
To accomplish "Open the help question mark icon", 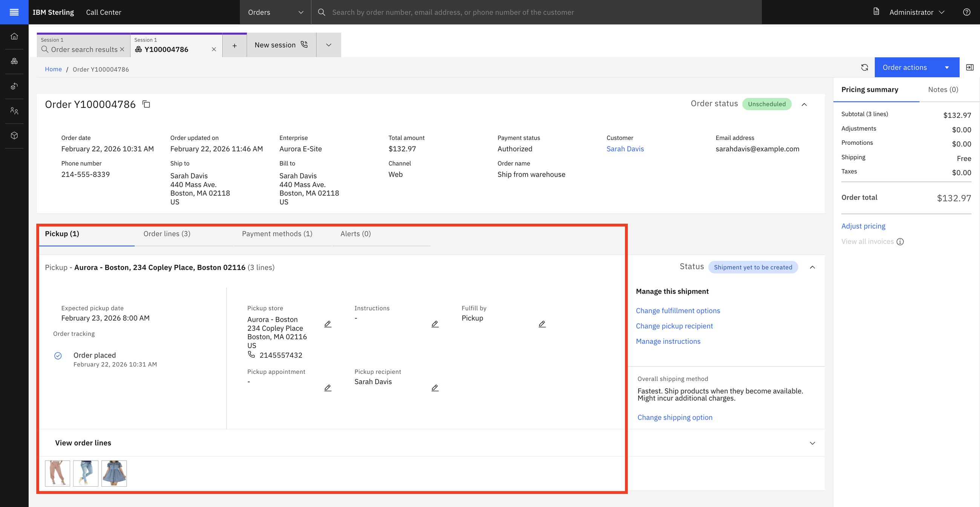I will coord(966,12).
